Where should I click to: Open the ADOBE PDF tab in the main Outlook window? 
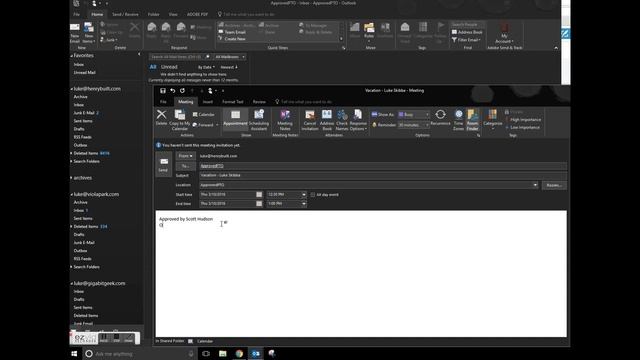[x=197, y=14]
